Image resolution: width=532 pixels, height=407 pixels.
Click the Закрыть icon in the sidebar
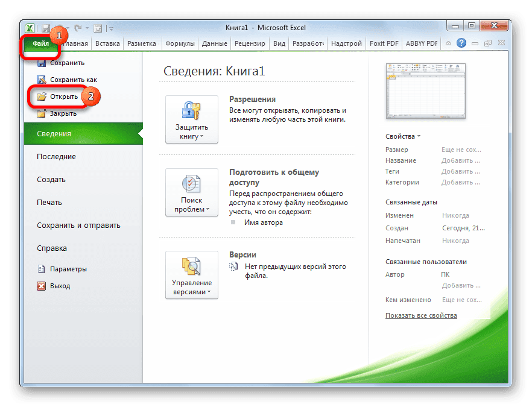[x=42, y=113]
